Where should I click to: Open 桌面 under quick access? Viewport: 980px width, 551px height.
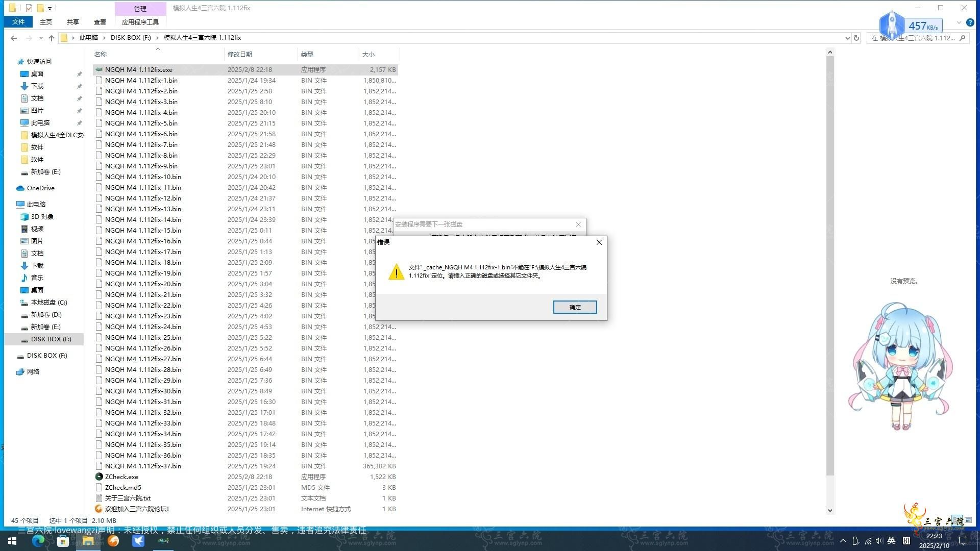[37, 74]
